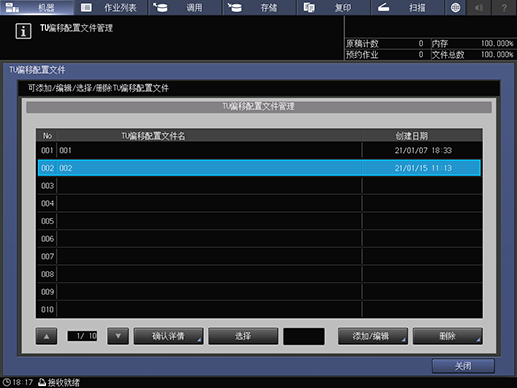Open the 调用 tab

[x=185, y=7]
